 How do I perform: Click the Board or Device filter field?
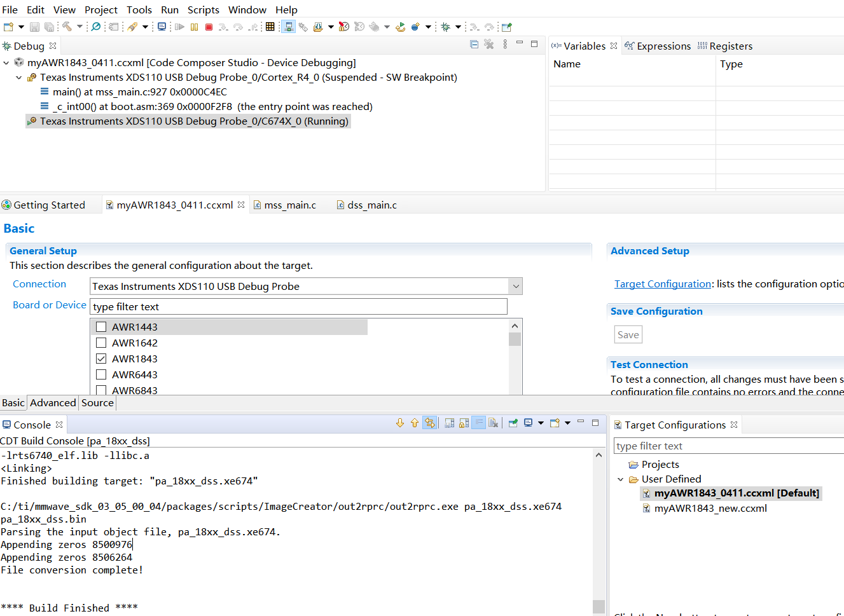pos(298,306)
